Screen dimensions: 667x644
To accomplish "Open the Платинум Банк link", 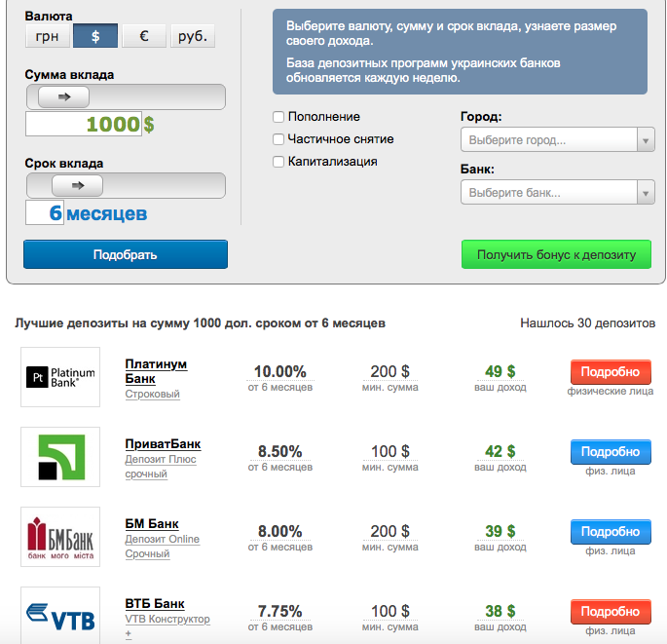I will [x=156, y=371].
